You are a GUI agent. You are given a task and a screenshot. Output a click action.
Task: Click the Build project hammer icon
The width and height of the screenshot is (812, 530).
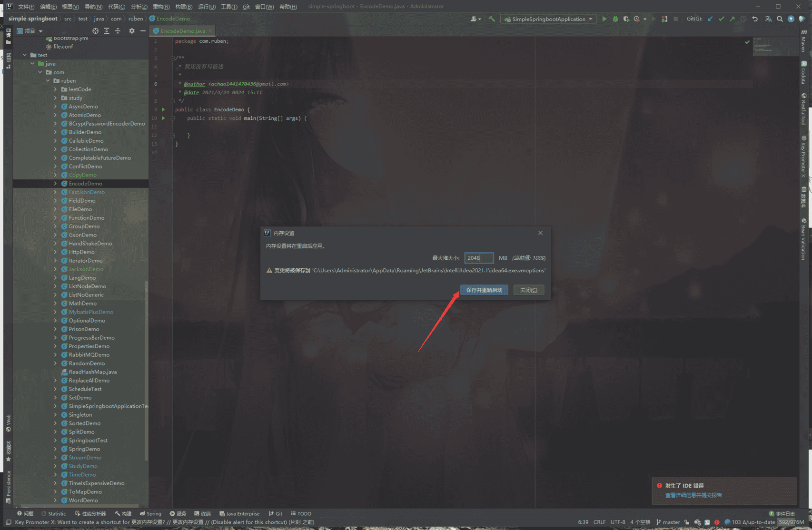point(492,19)
